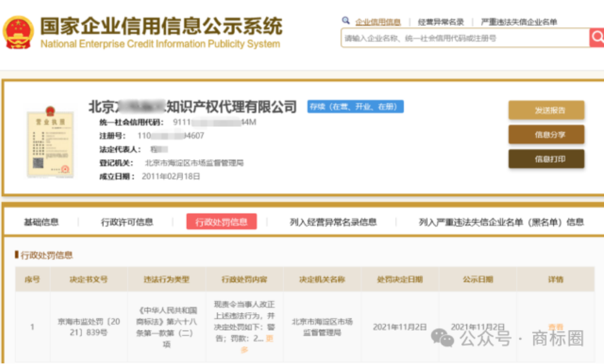Switch to 严重违法失信企业名单 search category
This screenshot has width=604, height=364.
point(519,22)
